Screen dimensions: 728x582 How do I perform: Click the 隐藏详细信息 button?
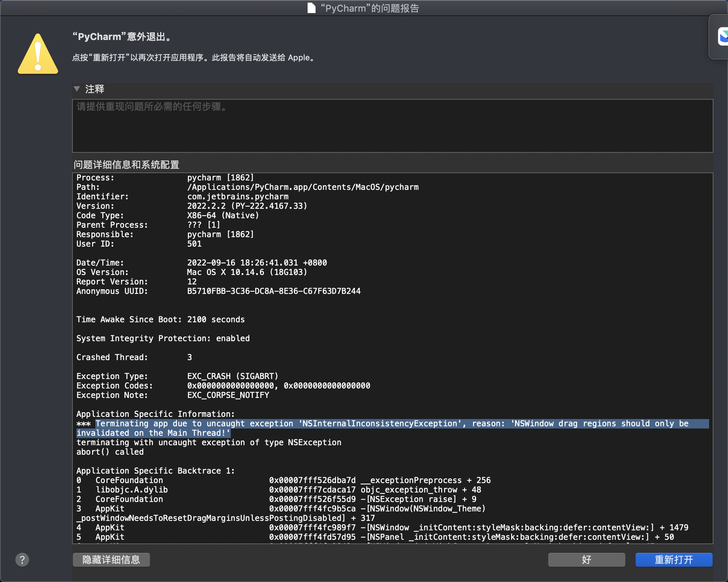click(x=111, y=560)
